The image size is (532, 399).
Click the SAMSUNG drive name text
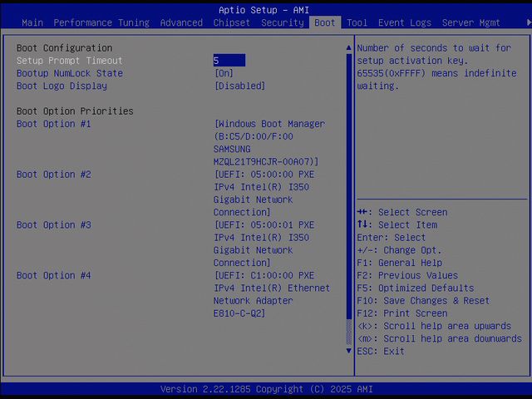click(x=232, y=150)
